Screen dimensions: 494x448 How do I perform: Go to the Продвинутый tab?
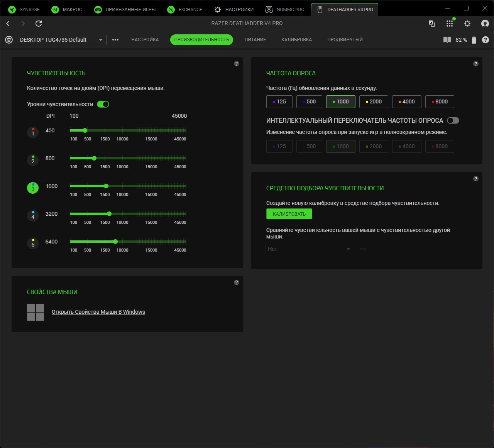(x=345, y=40)
